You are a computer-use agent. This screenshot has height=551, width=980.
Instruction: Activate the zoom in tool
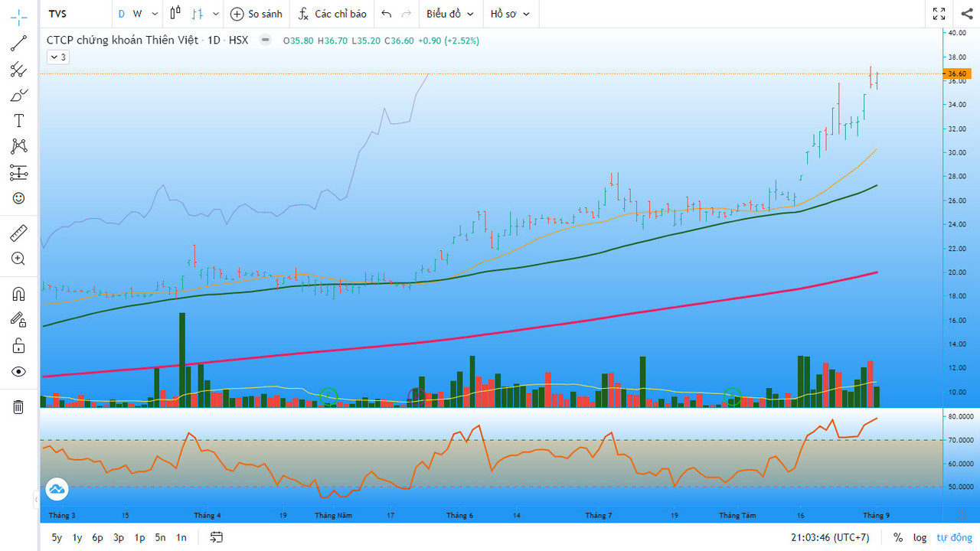point(18,259)
